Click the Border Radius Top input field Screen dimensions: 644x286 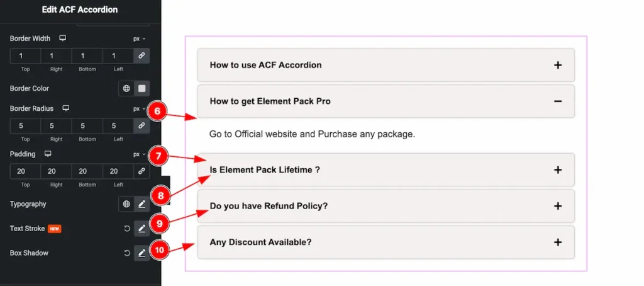pyautogui.click(x=25, y=126)
